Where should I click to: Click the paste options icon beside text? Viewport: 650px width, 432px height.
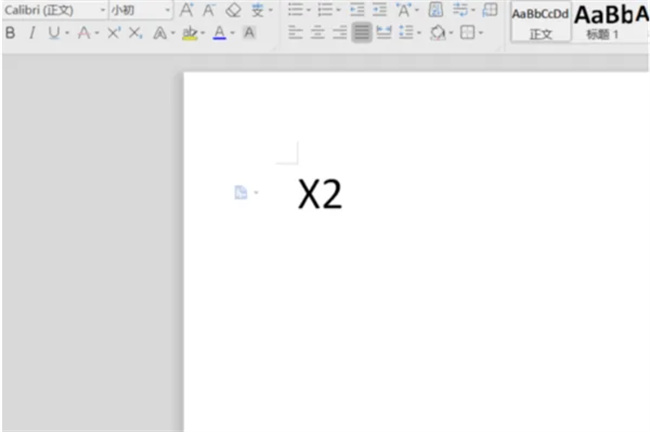pos(241,192)
